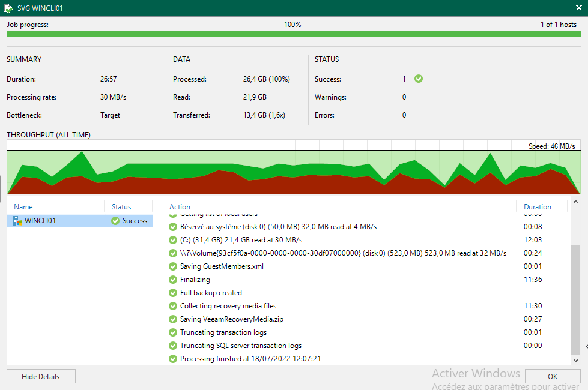Click the '1 of 1 hosts' label

(x=559, y=25)
